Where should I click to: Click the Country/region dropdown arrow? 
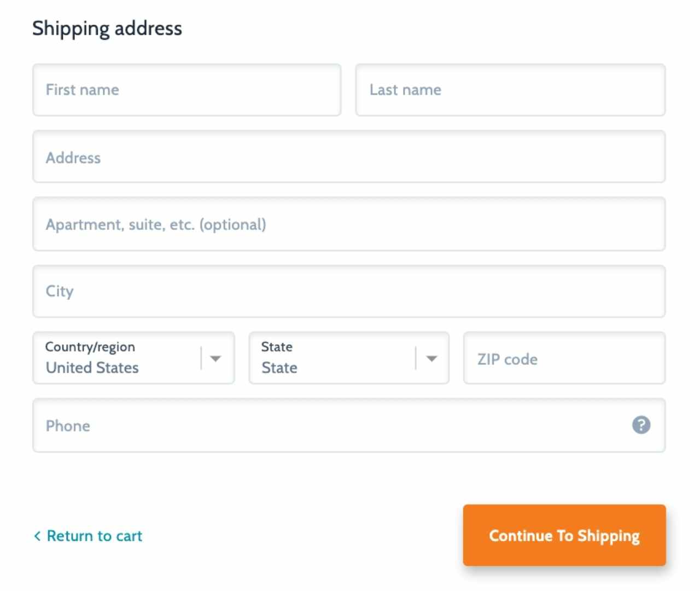pyautogui.click(x=217, y=358)
